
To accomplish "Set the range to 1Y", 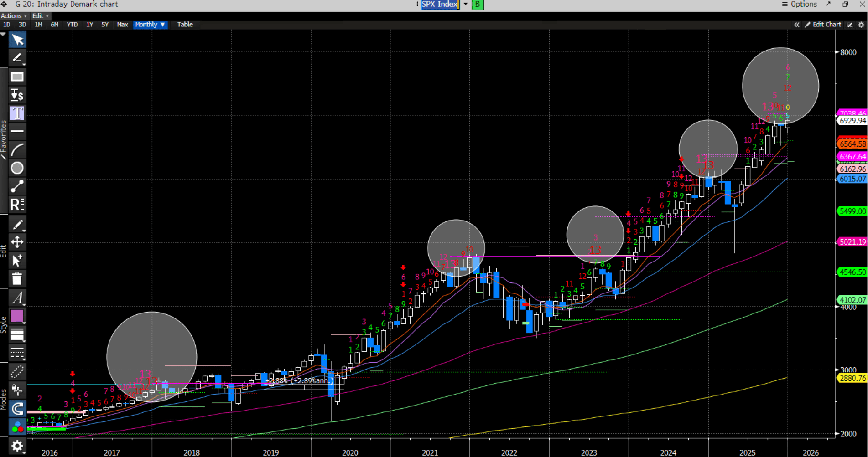I will coord(90,25).
